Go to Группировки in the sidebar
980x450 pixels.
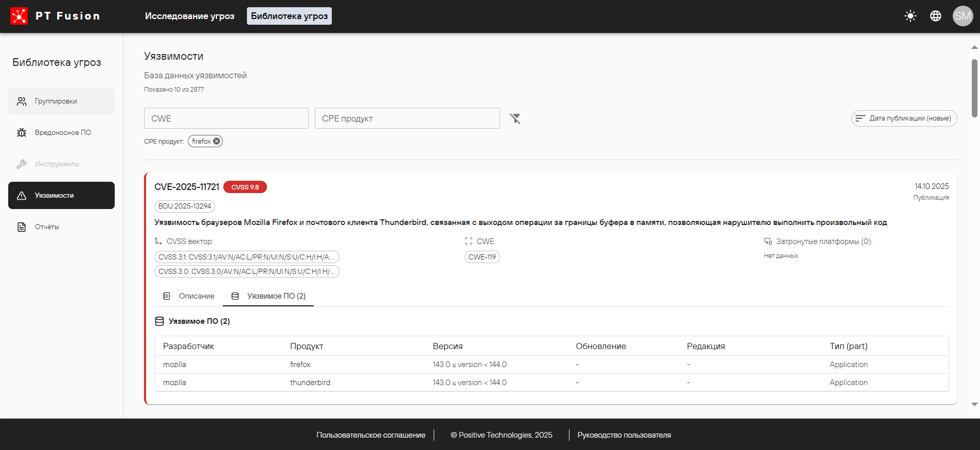pos(61,101)
